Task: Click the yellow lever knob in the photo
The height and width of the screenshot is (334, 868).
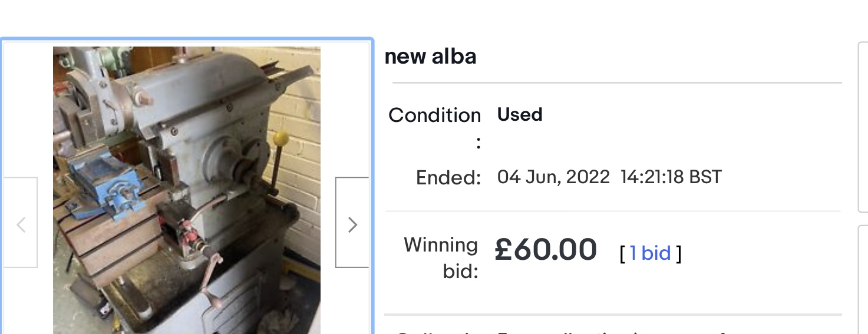Action: pos(281,139)
